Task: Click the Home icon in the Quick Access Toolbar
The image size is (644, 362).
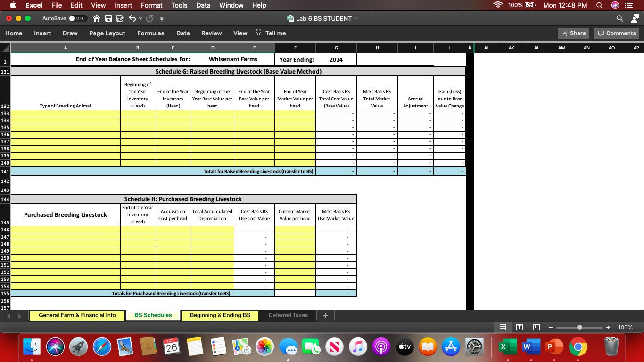Action: [x=97, y=18]
